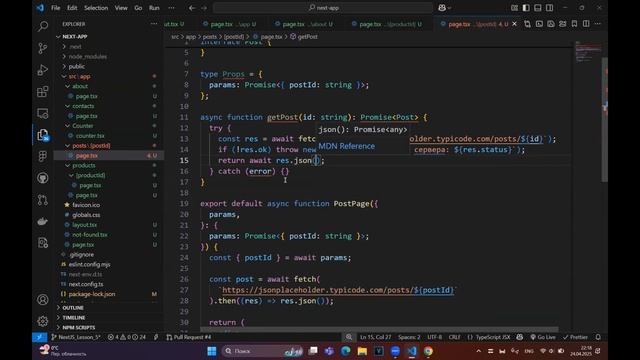Screen dimensions: 640x360
Task: Click the next-app command center search box
Action: click(x=322, y=8)
